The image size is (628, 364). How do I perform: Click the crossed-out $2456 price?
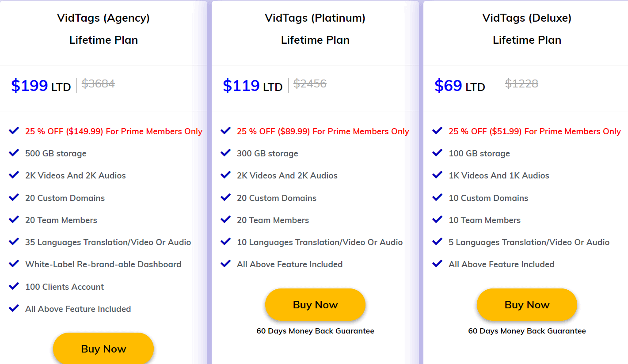pyautogui.click(x=310, y=84)
